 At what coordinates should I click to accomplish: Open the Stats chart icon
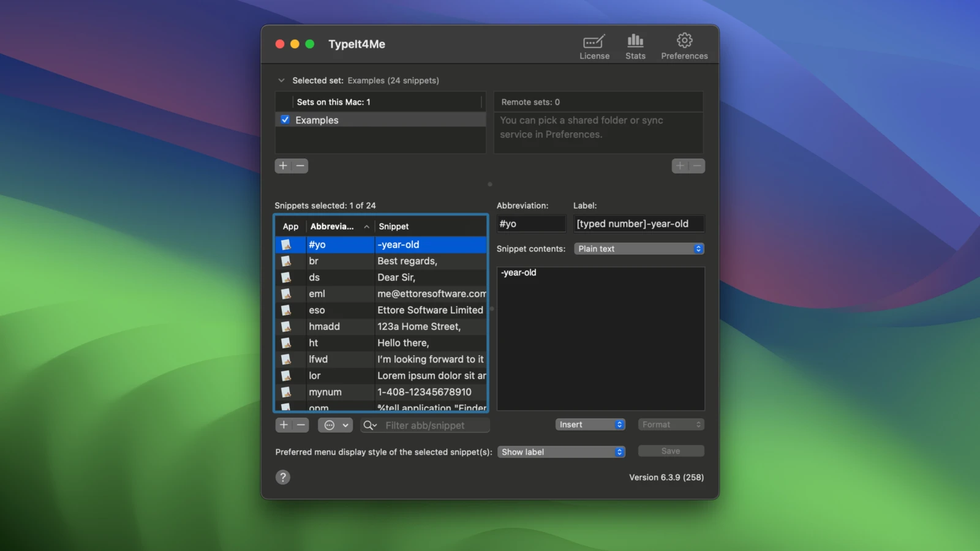(635, 47)
